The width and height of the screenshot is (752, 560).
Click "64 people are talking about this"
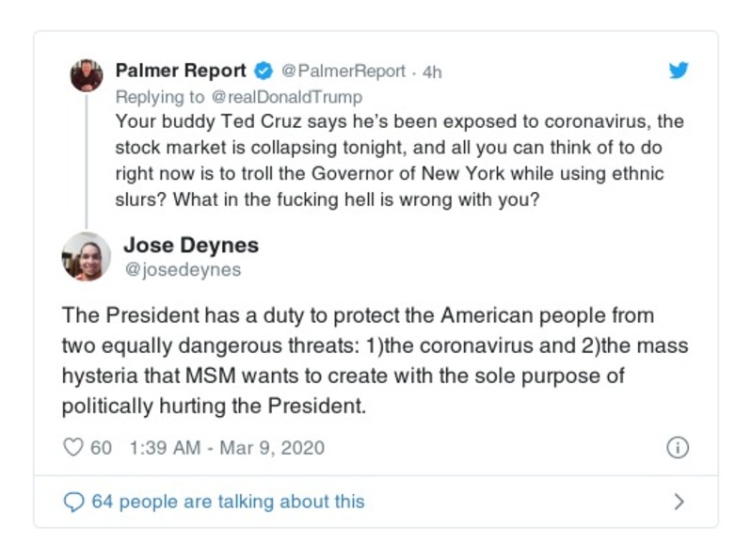(228, 502)
